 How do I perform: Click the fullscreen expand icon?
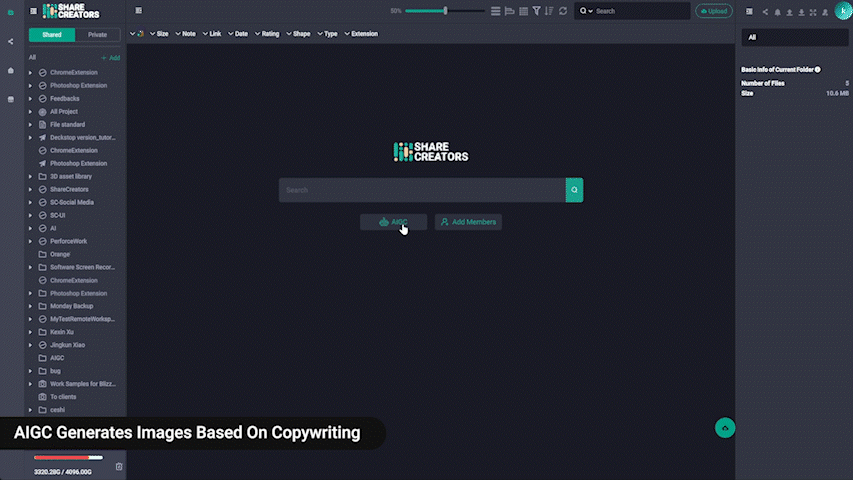click(x=813, y=12)
